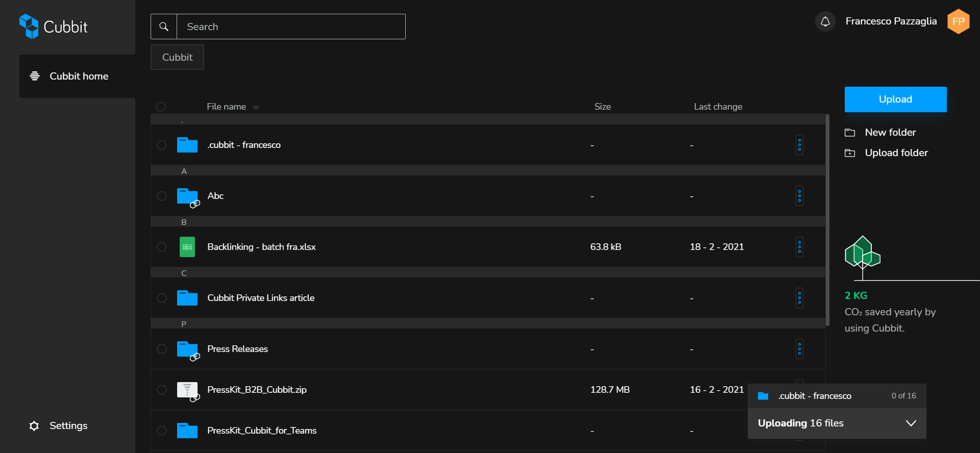The image size is (980, 453).
Task: Create a New folder
Action: pos(890,132)
